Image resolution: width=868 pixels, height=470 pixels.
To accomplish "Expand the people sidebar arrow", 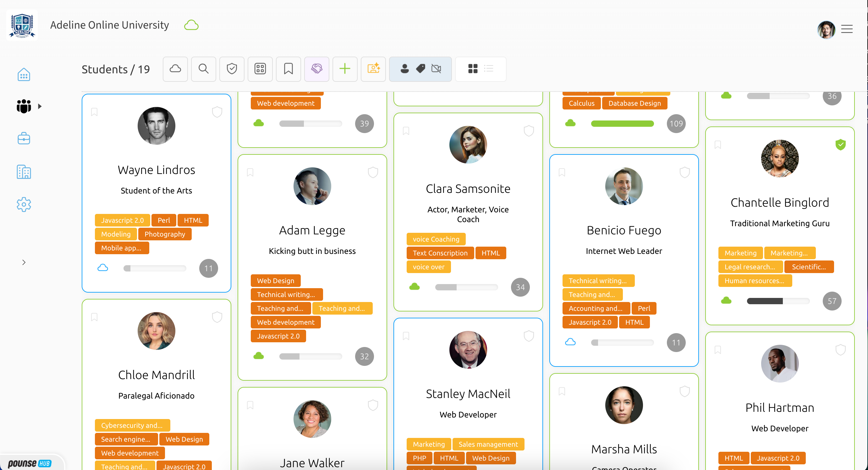I will (x=40, y=106).
